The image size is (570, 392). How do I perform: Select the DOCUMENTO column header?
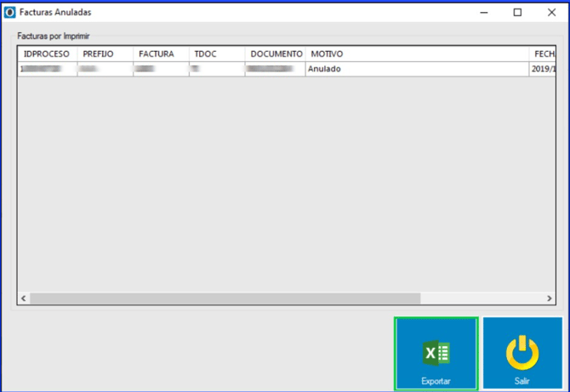pyautogui.click(x=275, y=54)
